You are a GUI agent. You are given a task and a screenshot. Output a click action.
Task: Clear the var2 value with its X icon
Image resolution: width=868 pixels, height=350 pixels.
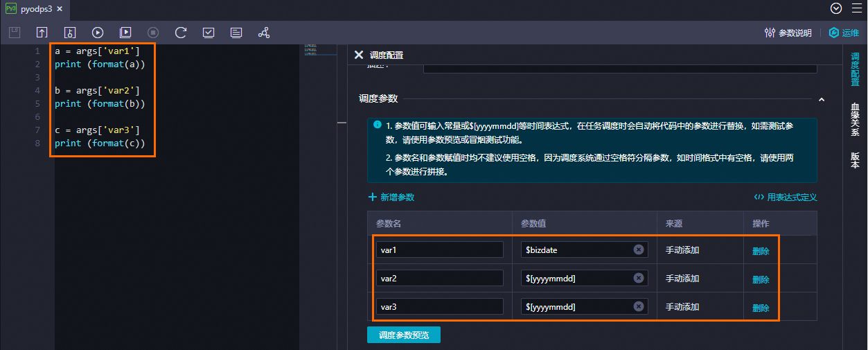click(x=638, y=278)
